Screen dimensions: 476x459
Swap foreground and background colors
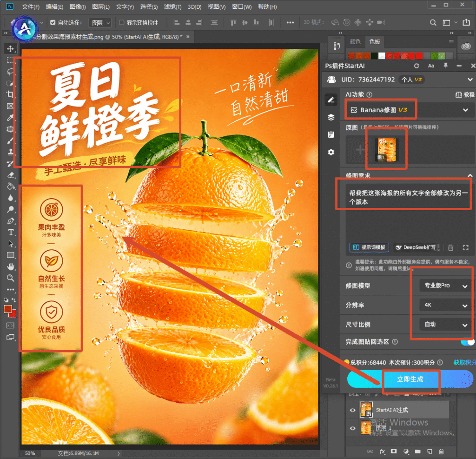tap(13, 300)
